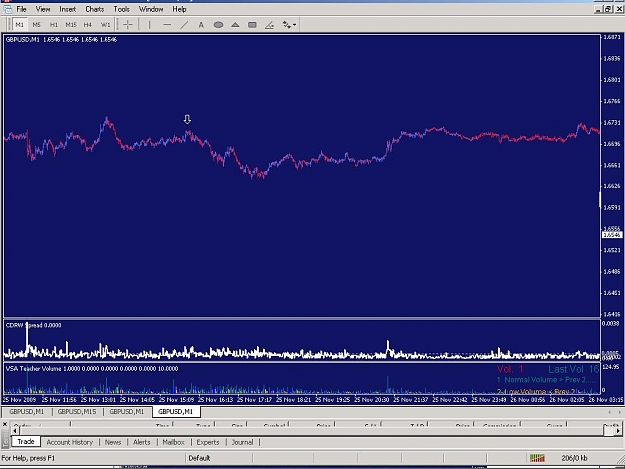The height and width of the screenshot is (469, 625).
Task: Switch to the GBPUSD,M15 chart tab
Action: coord(77,412)
